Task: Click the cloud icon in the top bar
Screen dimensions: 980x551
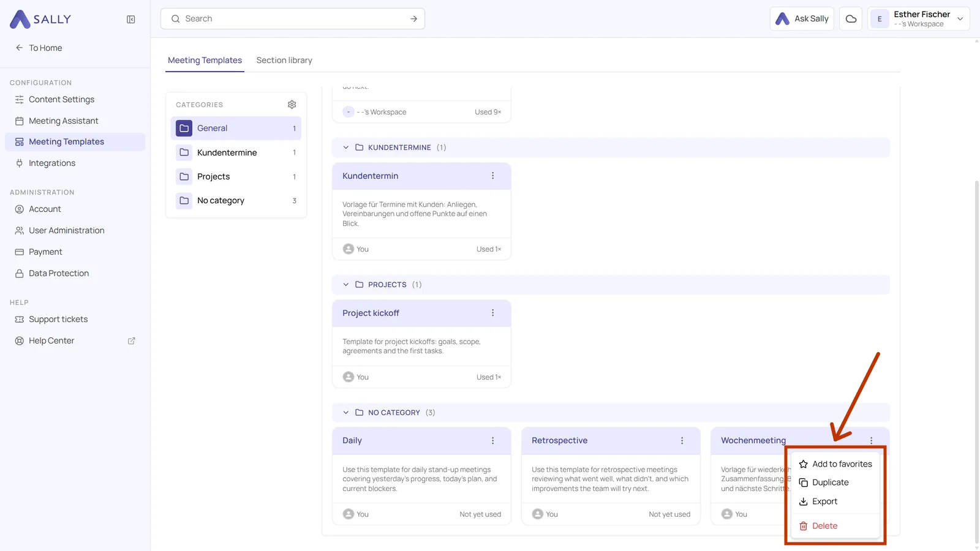Action: [x=851, y=19]
